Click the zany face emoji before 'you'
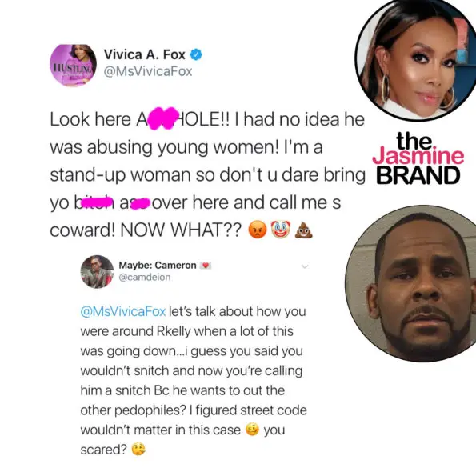Screen dimensions: 476x476 point(252,430)
